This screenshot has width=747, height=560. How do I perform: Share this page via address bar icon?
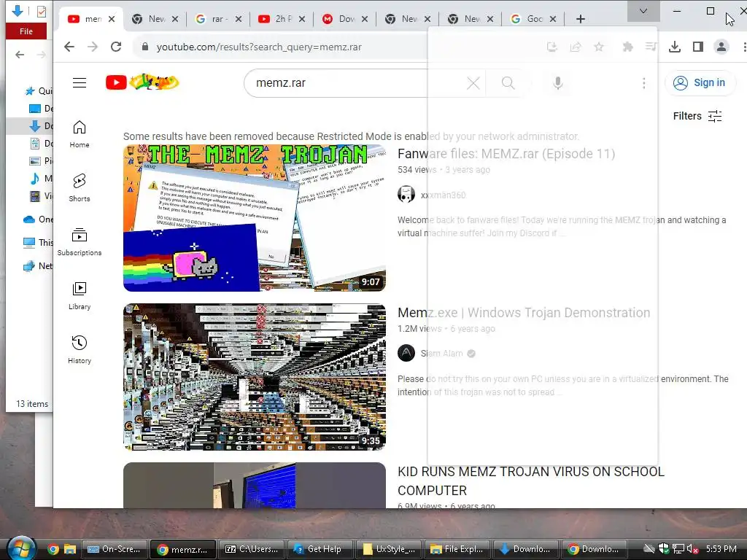tap(576, 47)
